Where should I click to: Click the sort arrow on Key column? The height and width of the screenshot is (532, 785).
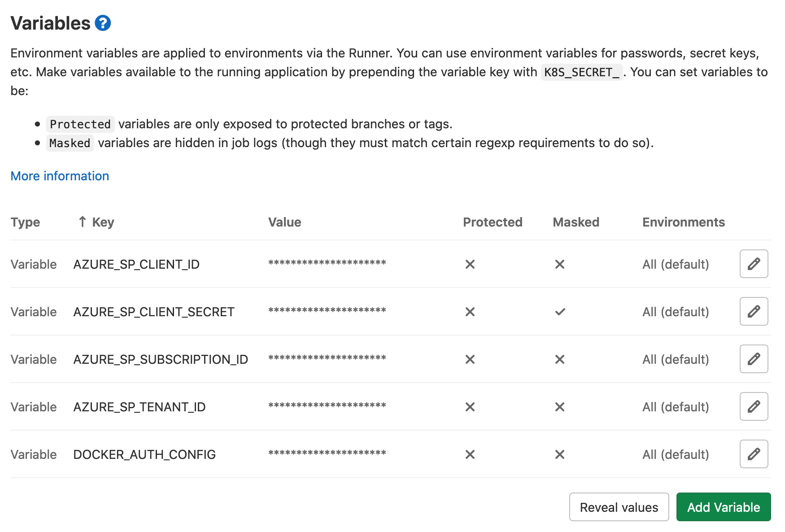click(82, 222)
